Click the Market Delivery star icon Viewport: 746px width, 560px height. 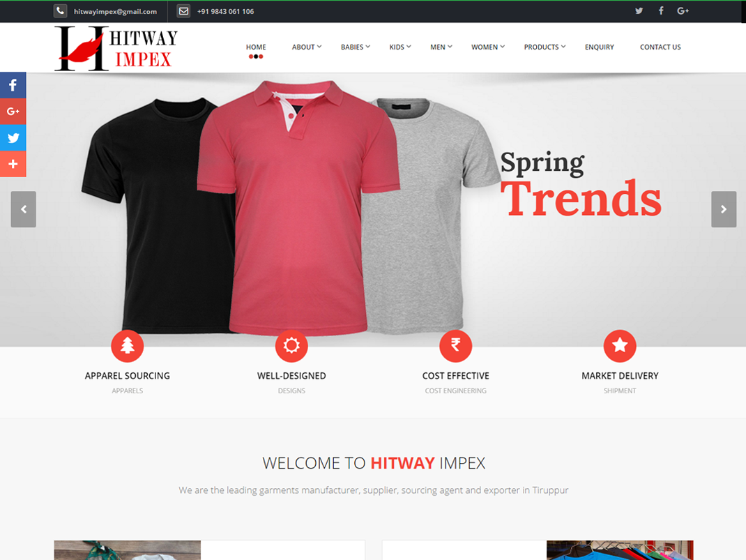(x=620, y=346)
